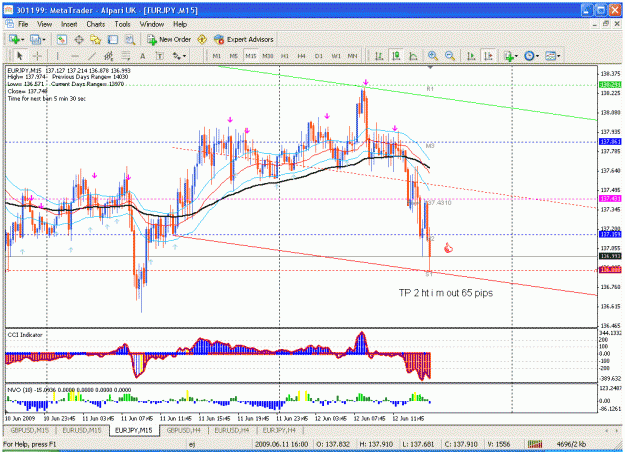Zoom out on the chart
This screenshot has height=452, width=625.
point(450,56)
